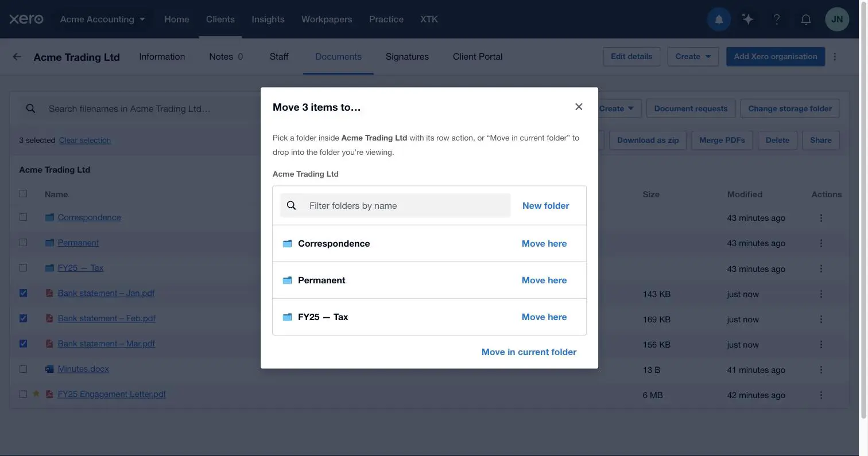Open the Insights menu

(x=268, y=20)
